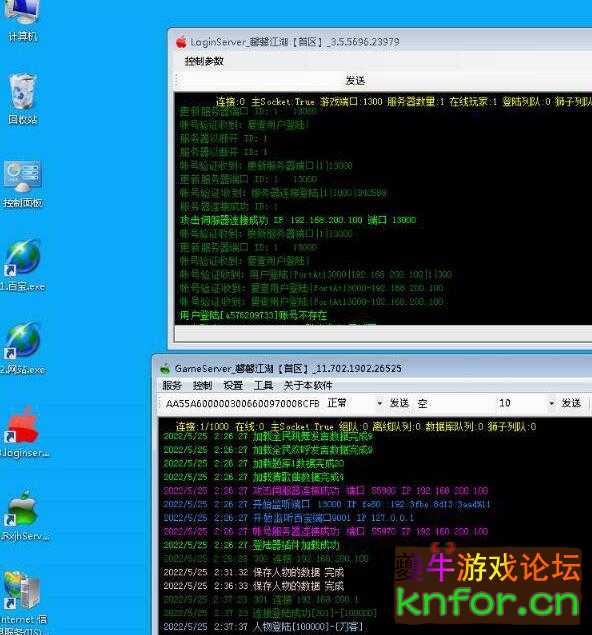Open the 设置 menu in GameServer

pyautogui.click(x=233, y=386)
